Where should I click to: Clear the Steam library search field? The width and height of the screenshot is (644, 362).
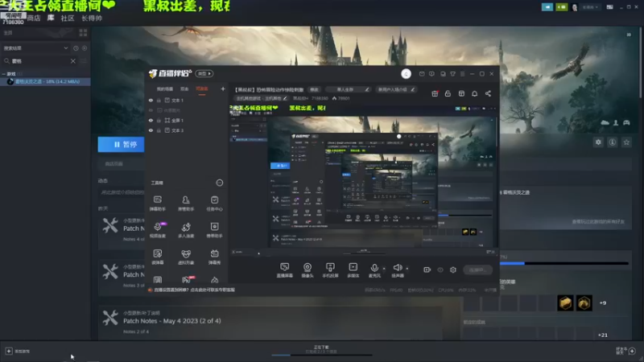[x=72, y=61]
